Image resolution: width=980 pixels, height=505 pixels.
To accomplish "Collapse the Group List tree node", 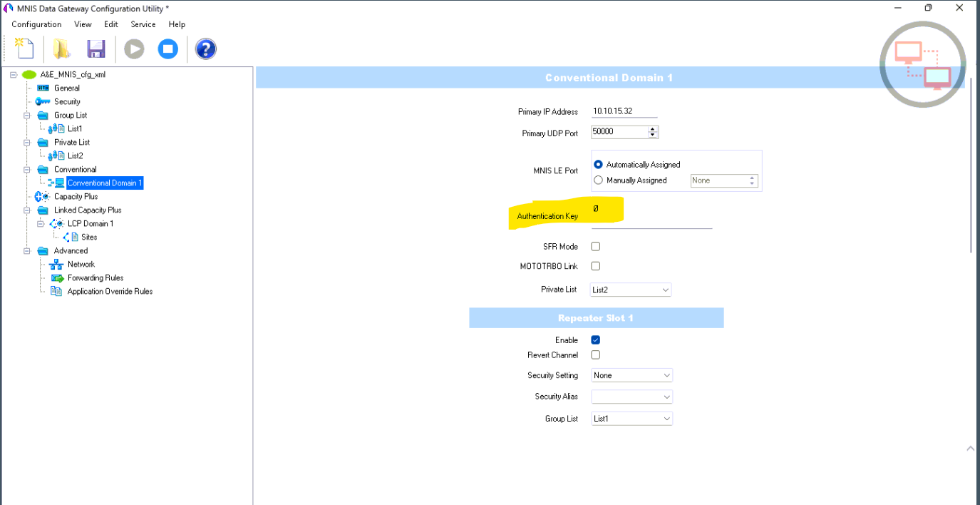I will coord(28,115).
